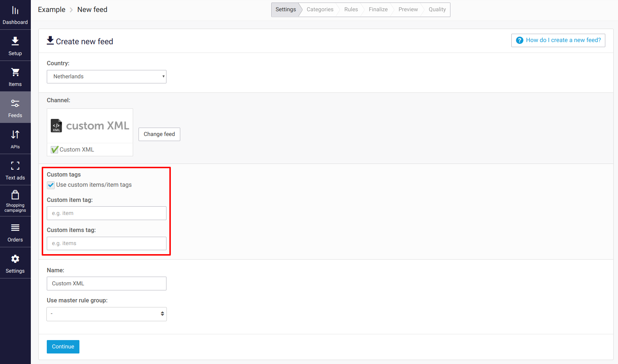The height and width of the screenshot is (364, 618).
Task: Go to the Finalize step tab
Action: (378, 9)
